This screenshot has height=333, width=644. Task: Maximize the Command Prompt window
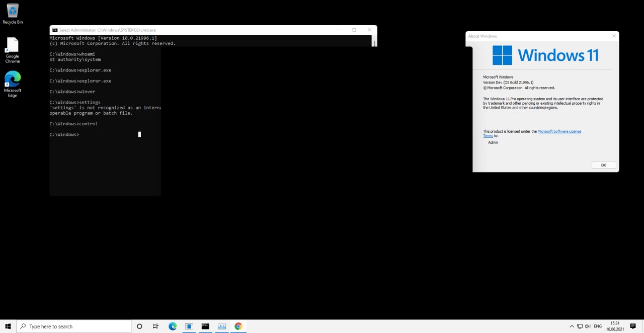coord(354,30)
